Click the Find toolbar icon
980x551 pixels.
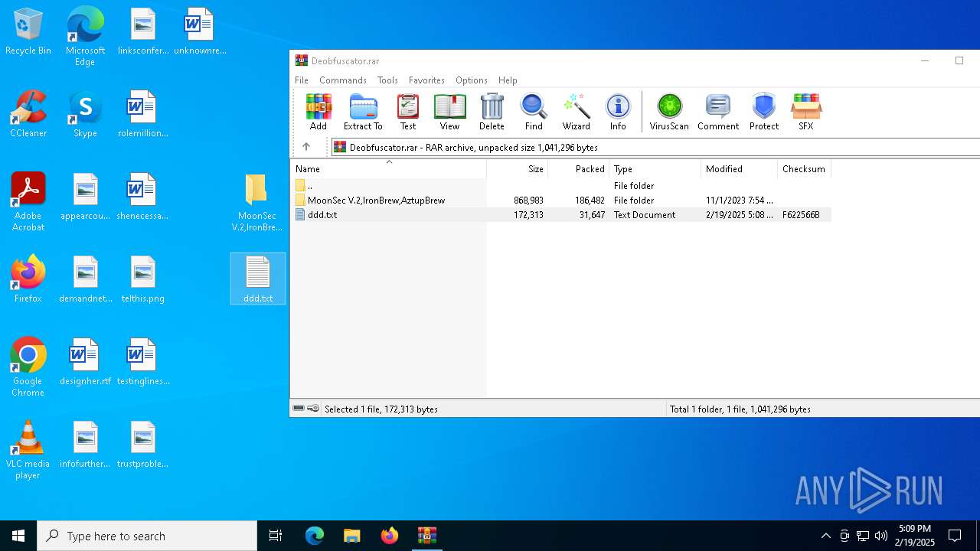tap(534, 112)
